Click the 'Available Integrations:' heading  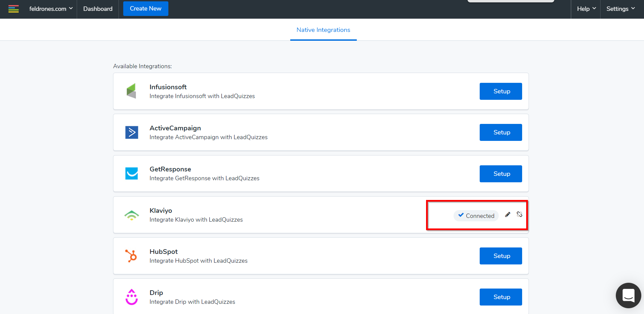click(x=143, y=66)
